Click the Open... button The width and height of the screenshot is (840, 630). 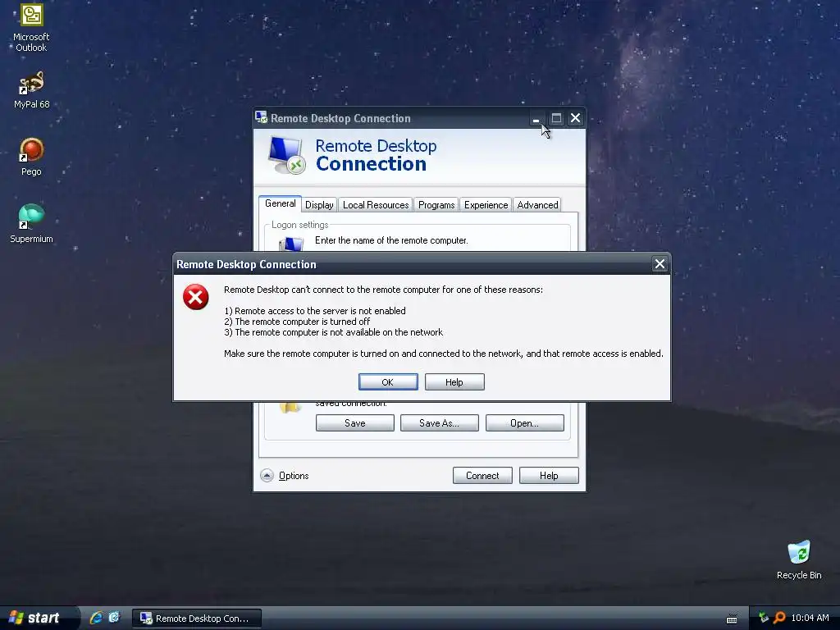pyautogui.click(x=524, y=422)
